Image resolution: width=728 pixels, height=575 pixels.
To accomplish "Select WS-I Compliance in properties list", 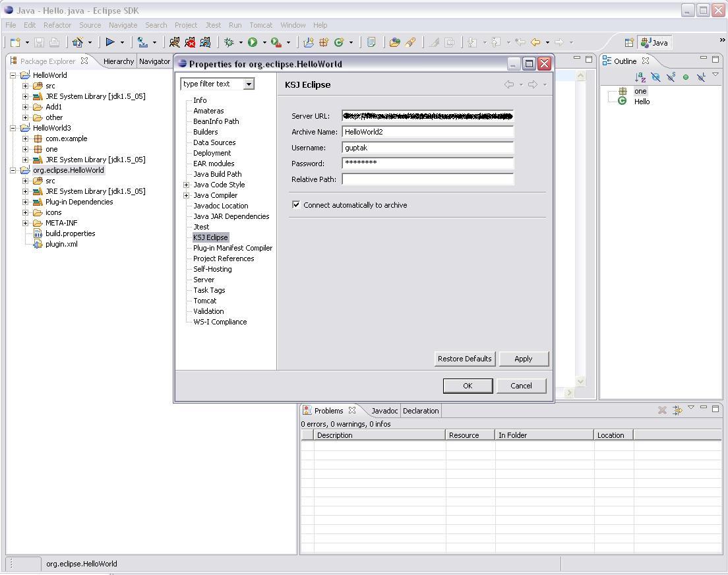I will (220, 322).
